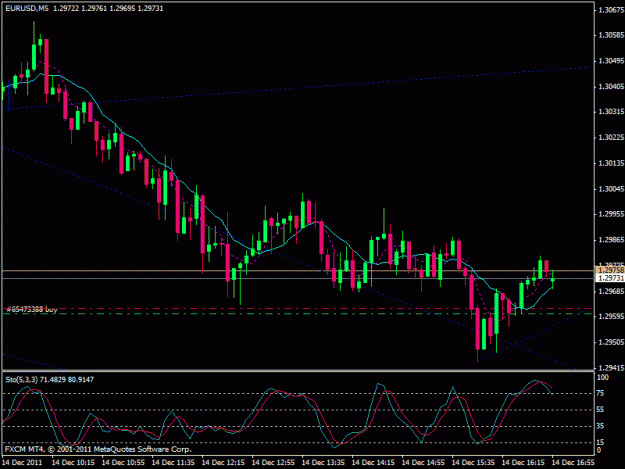
Task: Click the stochastic 15 level label
Action: click(x=602, y=442)
